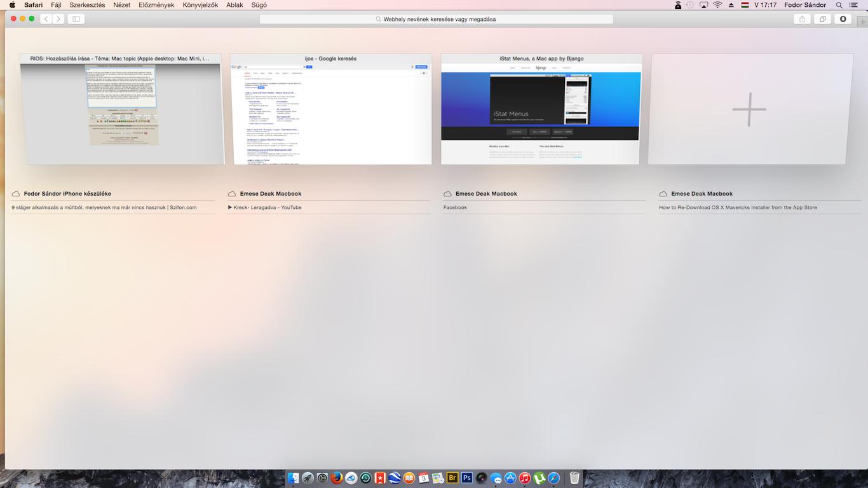This screenshot has height=488, width=868.
Task: Click the eject menu bar icon
Action: click(x=731, y=5)
